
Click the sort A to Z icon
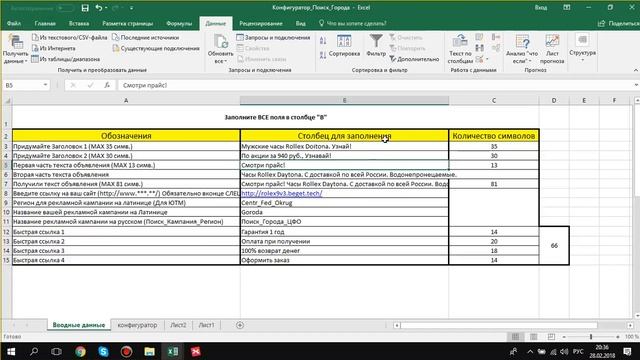click(x=323, y=41)
